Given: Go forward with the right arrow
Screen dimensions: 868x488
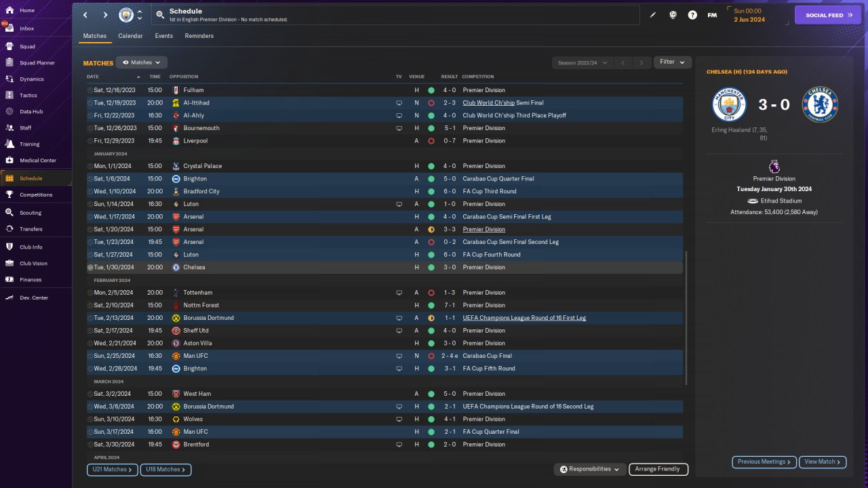Looking at the screenshot, I should [105, 15].
